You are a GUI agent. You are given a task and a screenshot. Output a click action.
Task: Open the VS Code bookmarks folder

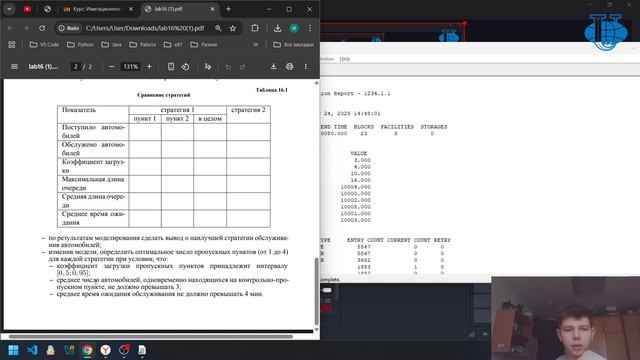[44, 44]
